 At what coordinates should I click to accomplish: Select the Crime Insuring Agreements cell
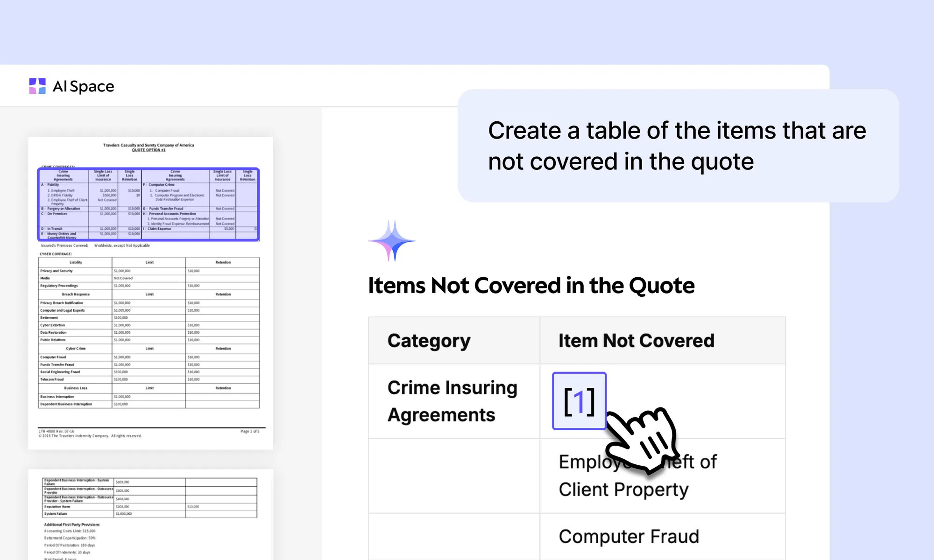pyautogui.click(x=452, y=401)
